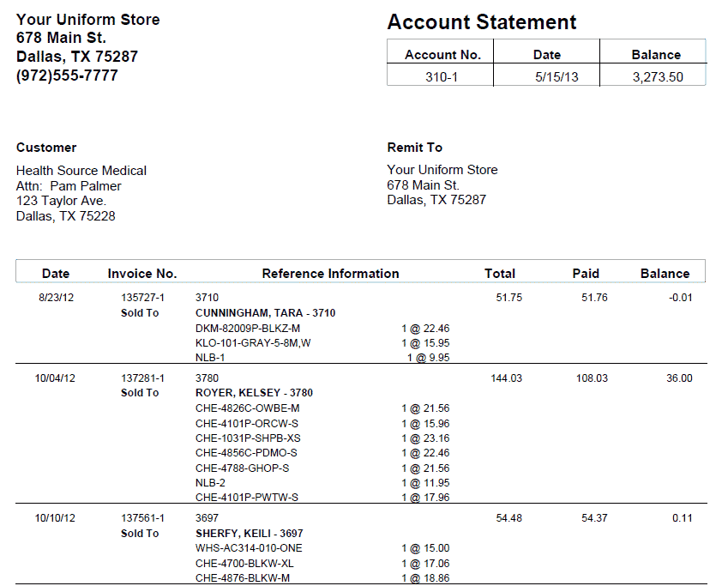728x586 pixels.
Task: Click the Invoice No. column header
Action: (x=142, y=274)
